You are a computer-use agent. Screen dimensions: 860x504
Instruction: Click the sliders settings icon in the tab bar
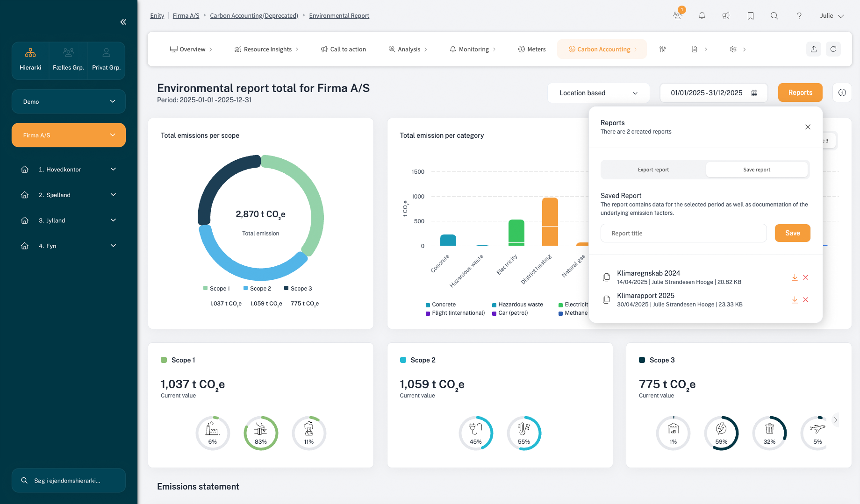[663, 49]
